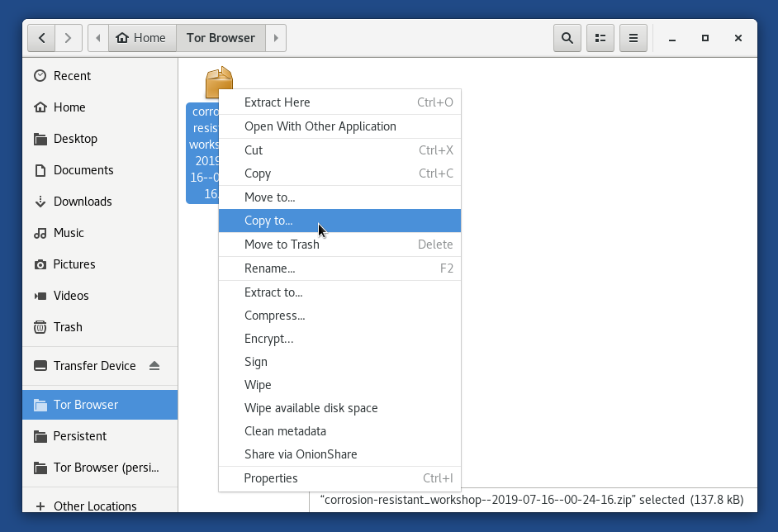The image size is (778, 532).
Task: Close the file manager window
Action: (738, 38)
